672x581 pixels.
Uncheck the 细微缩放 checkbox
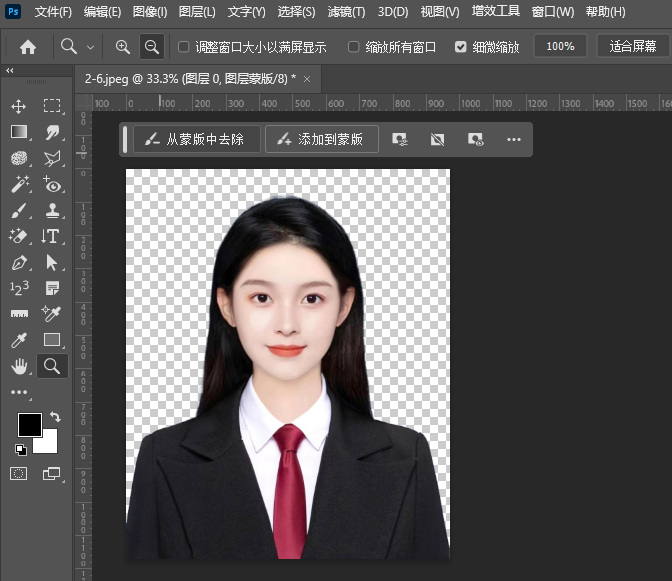(x=460, y=47)
